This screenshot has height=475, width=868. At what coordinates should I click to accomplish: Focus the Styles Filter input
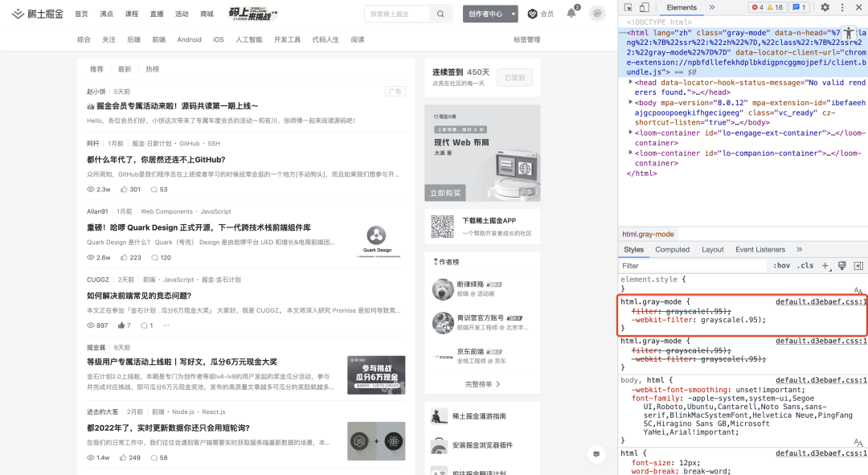click(x=692, y=266)
